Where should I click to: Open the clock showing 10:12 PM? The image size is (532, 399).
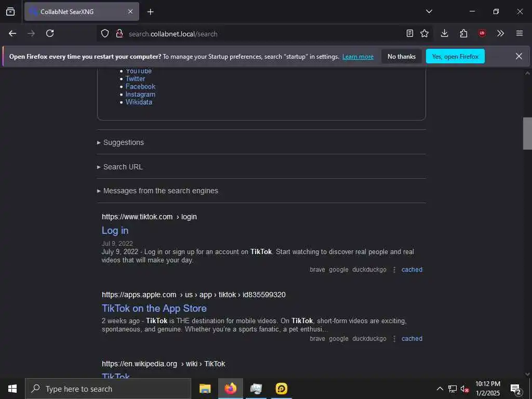(487, 389)
